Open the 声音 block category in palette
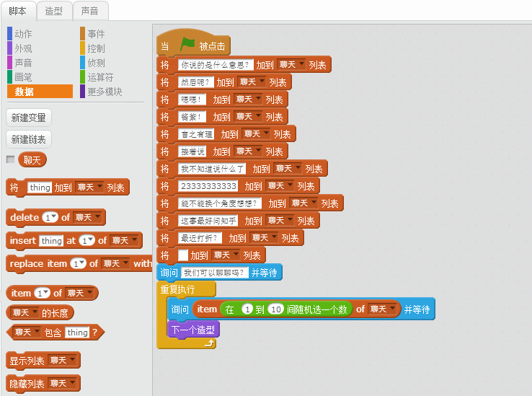This screenshot has height=396, width=532. click(x=23, y=63)
